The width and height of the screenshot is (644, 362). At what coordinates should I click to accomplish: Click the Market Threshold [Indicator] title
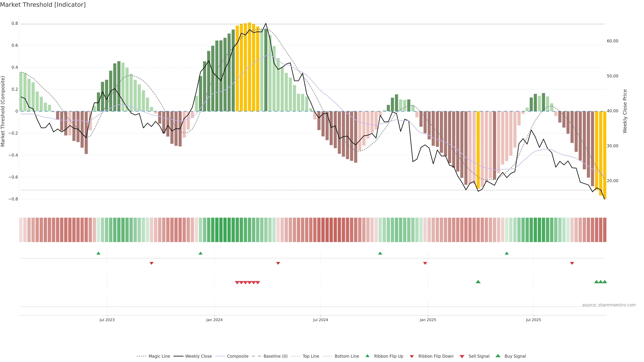[43, 5]
